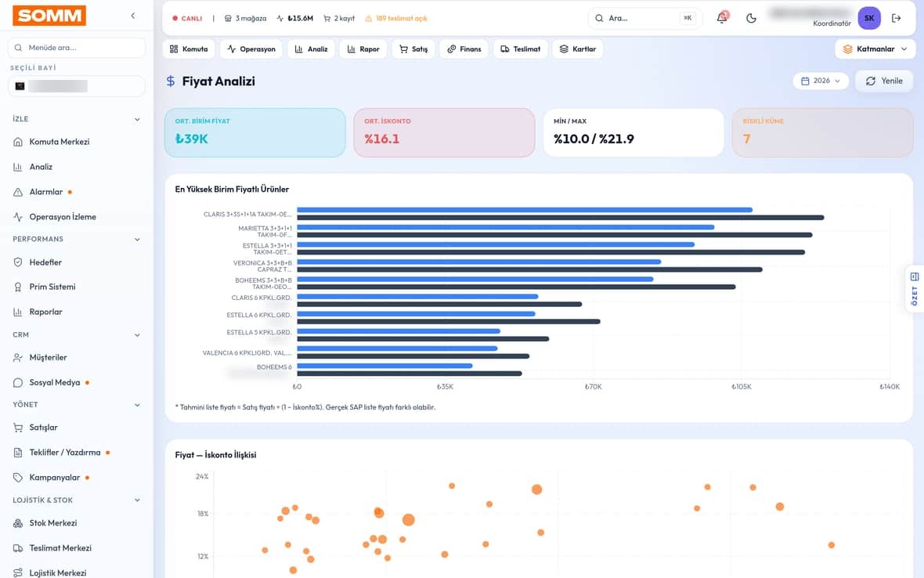Screen dimensions: 924x578
Task: Click the logout icon
Action: (x=897, y=18)
